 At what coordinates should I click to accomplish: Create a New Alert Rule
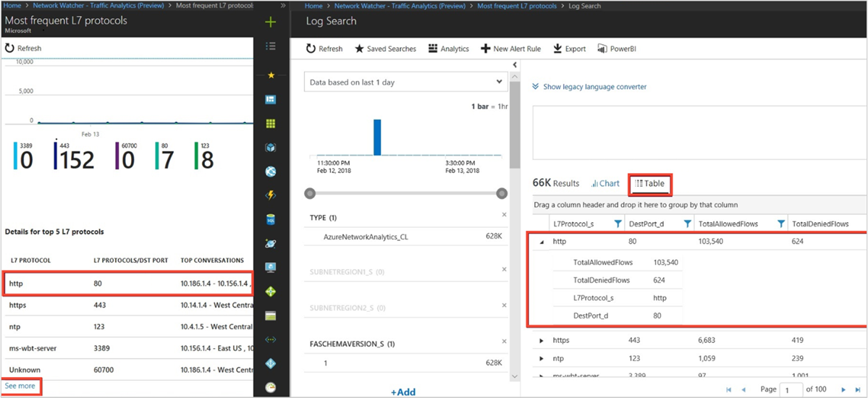point(510,49)
